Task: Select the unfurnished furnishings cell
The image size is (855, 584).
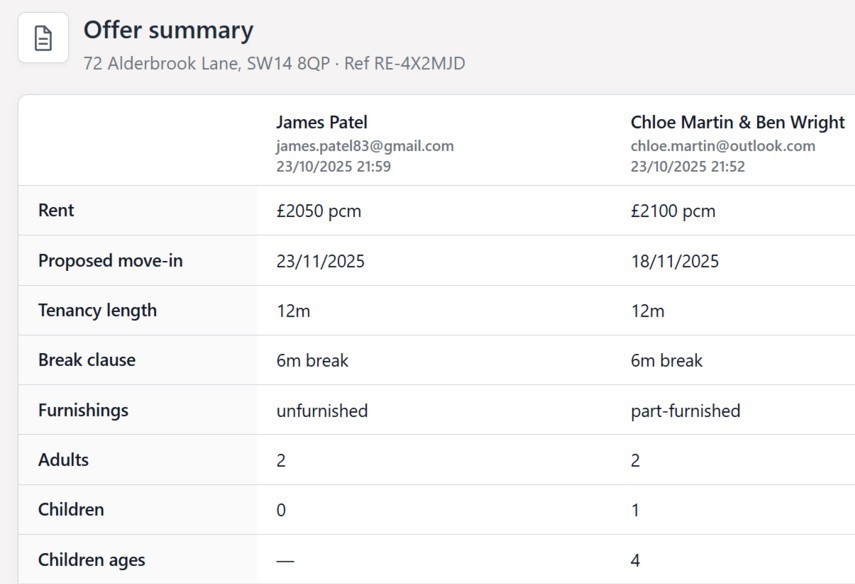Action: click(x=322, y=410)
